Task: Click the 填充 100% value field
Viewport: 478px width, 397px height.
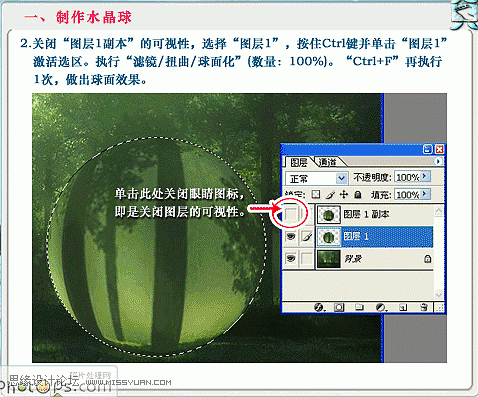Action: [x=407, y=194]
